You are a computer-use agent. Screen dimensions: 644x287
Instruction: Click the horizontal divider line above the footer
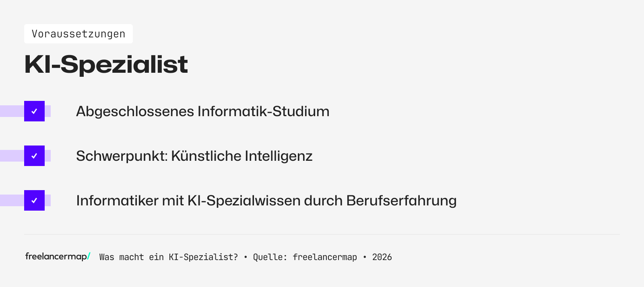tap(322, 234)
